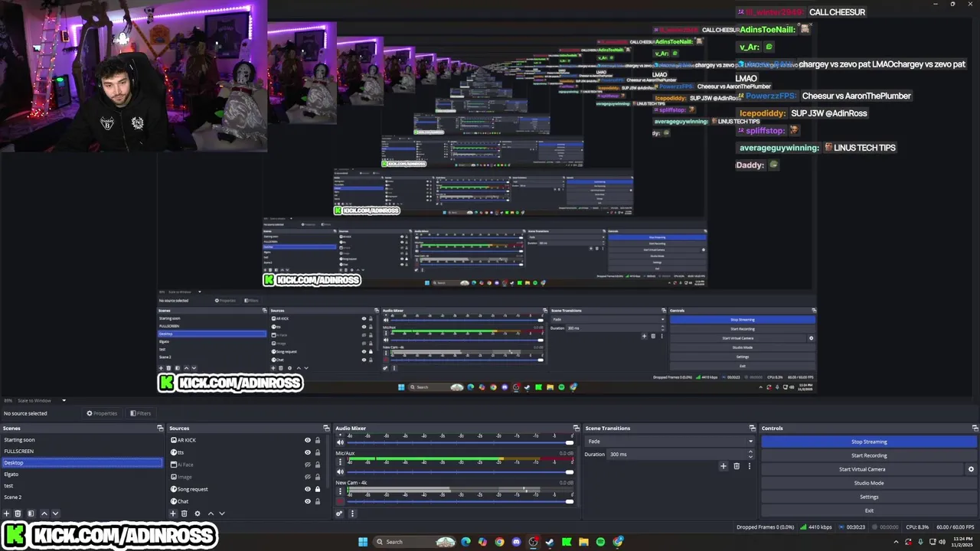The image size is (980, 551).
Task: Pop out the Sources dock panel
Action: [326, 428]
